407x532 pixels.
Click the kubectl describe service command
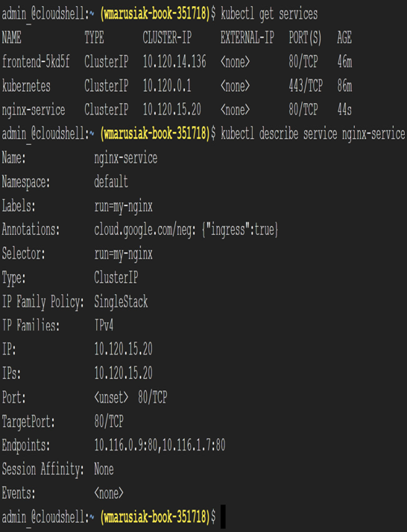313,134
